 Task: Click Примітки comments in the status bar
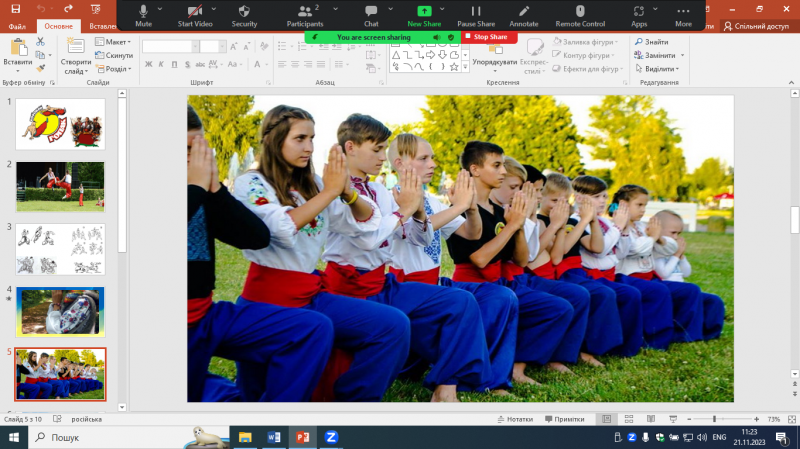click(564, 419)
